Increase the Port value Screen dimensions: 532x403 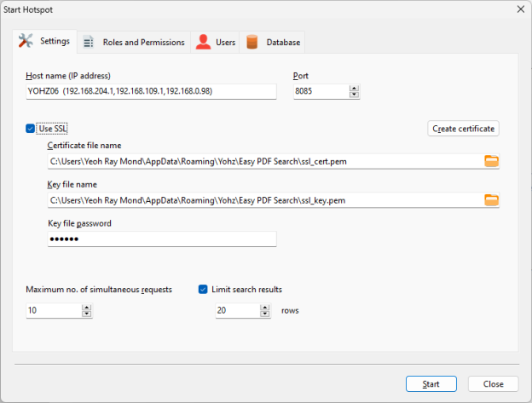(354, 88)
